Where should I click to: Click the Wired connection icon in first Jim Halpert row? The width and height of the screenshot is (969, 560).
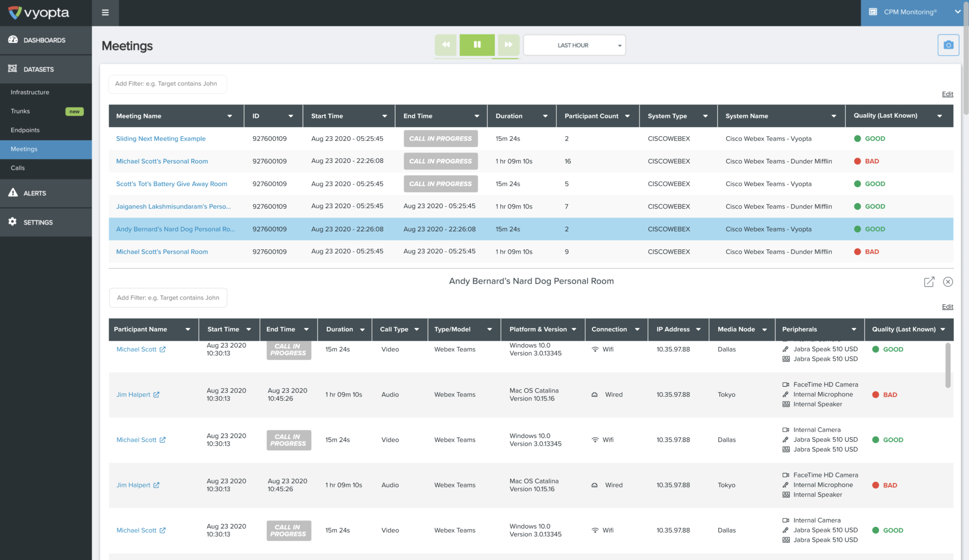click(x=595, y=394)
